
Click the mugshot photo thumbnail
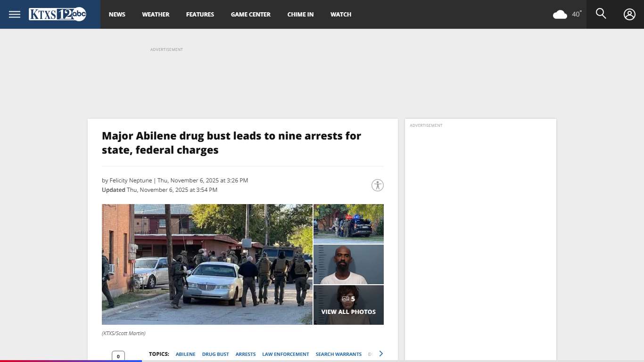[x=348, y=264]
